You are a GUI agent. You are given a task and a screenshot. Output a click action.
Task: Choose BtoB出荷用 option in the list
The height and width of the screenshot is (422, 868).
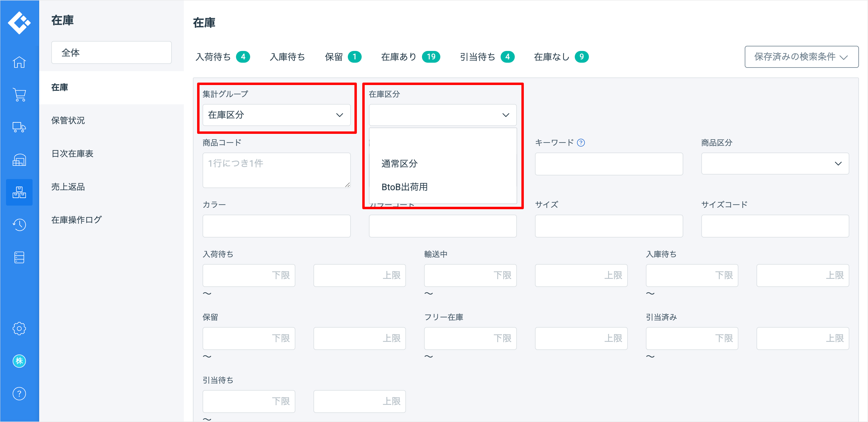pos(404,187)
